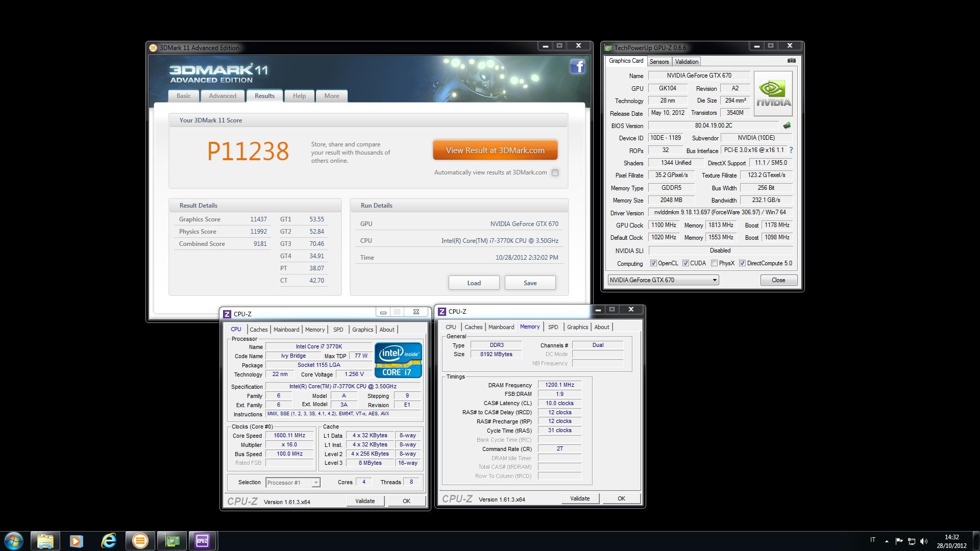
Task: Click OK in the left CPU-Z window
Action: click(406, 501)
